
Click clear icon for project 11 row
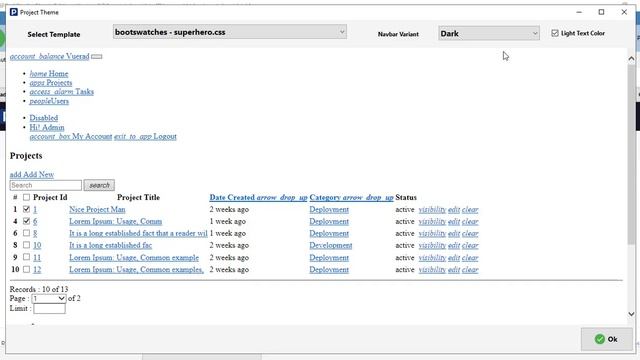coord(470,258)
